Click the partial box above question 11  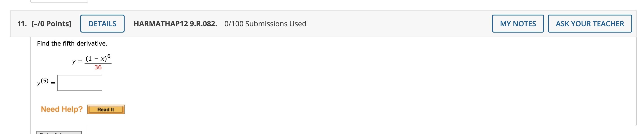[x=59, y=1]
